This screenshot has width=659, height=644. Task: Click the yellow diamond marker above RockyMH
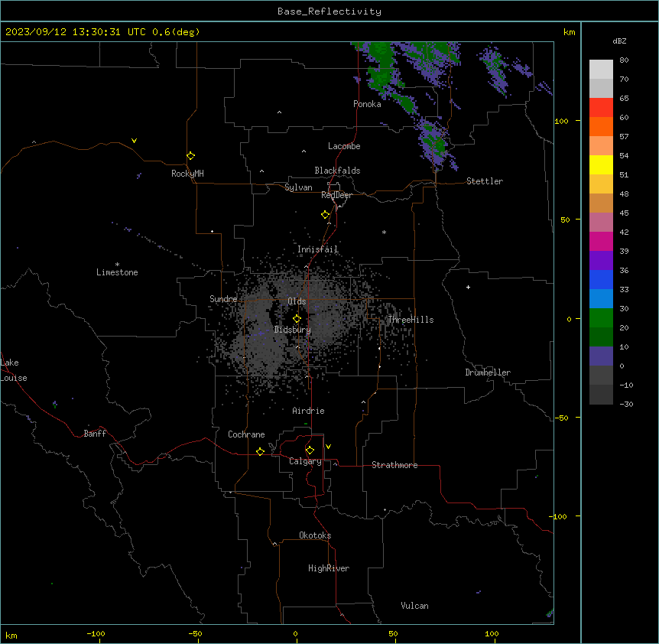coord(191,156)
